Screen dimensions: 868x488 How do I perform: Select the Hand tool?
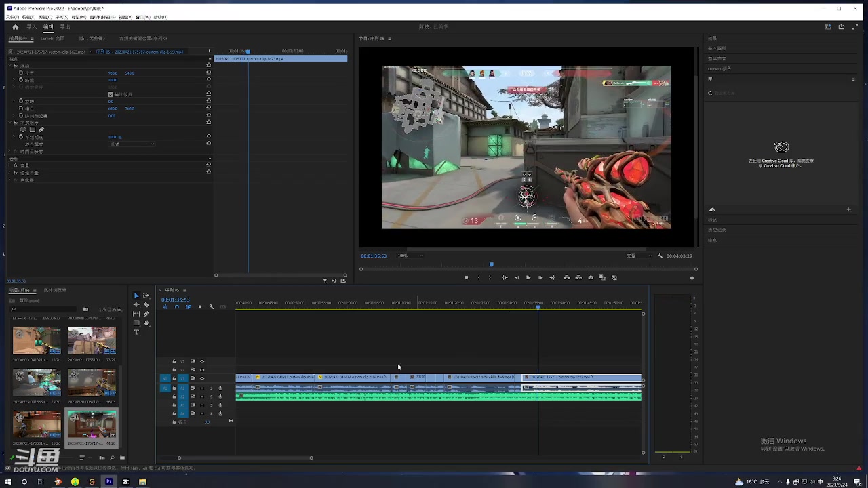click(x=146, y=323)
